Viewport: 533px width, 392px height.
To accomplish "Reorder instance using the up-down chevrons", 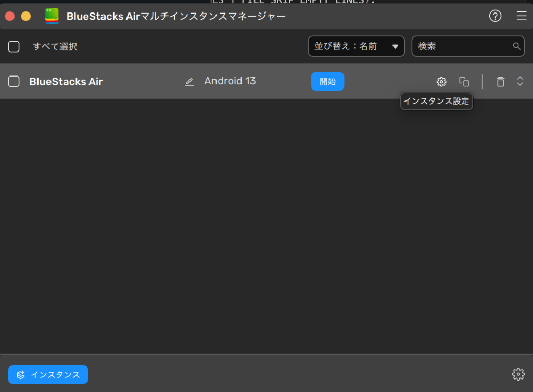I will tap(520, 81).
